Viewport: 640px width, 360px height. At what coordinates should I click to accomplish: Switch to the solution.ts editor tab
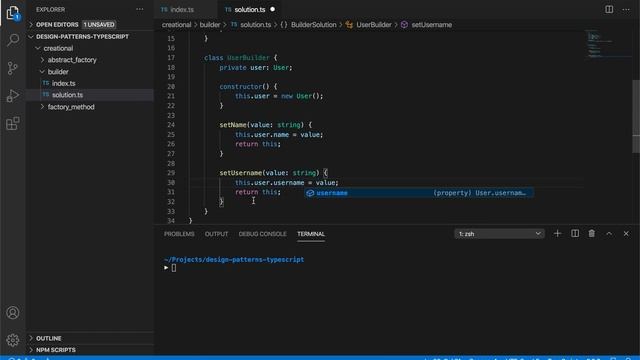(x=250, y=9)
